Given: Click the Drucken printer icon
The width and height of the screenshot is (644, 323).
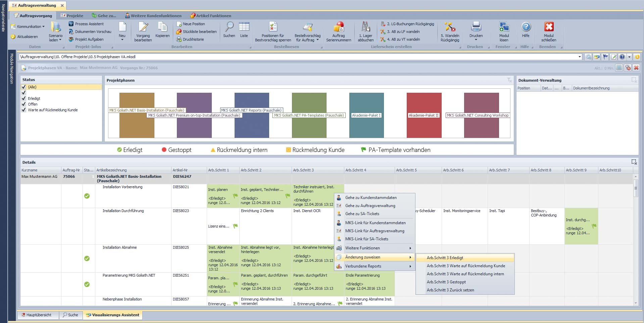Looking at the screenshot, I should pyautogui.click(x=476, y=27).
